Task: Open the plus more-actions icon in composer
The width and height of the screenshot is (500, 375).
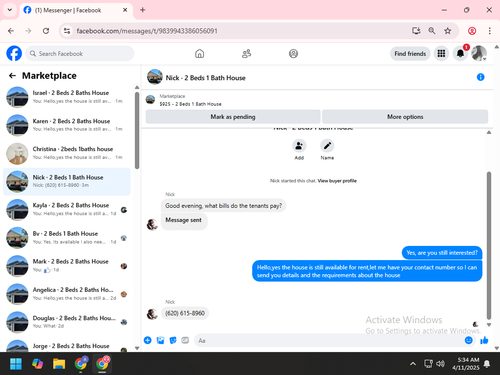Action: click(147, 340)
